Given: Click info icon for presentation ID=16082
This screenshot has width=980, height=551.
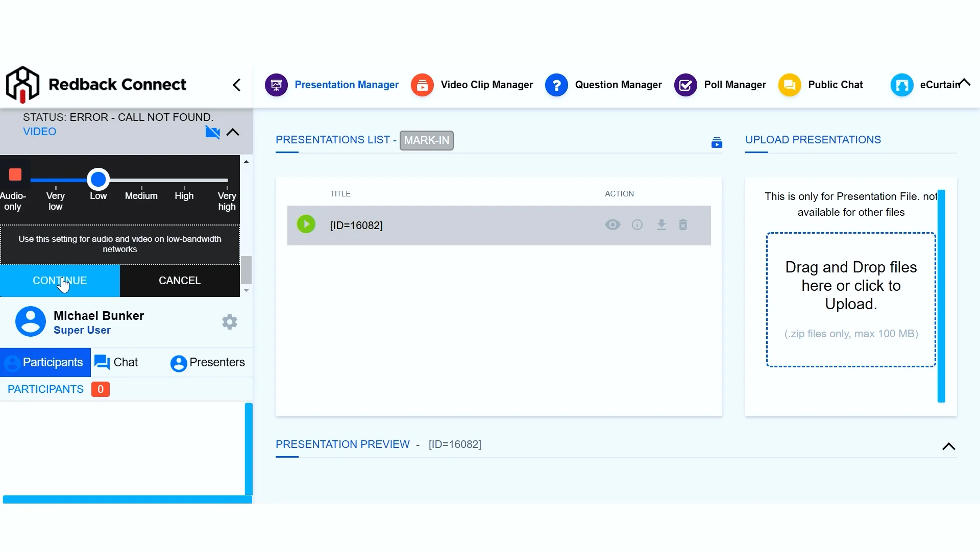Looking at the screenshot, I should (x=637, y=225).
